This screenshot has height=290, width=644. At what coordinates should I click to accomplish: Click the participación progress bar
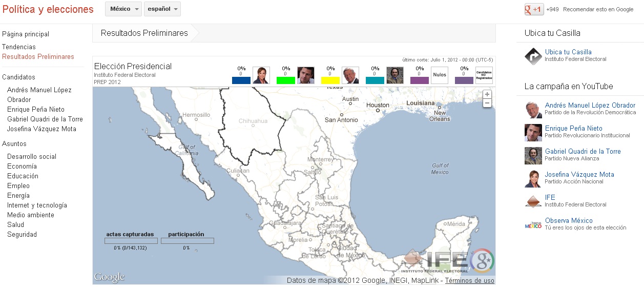coord(187,241)
